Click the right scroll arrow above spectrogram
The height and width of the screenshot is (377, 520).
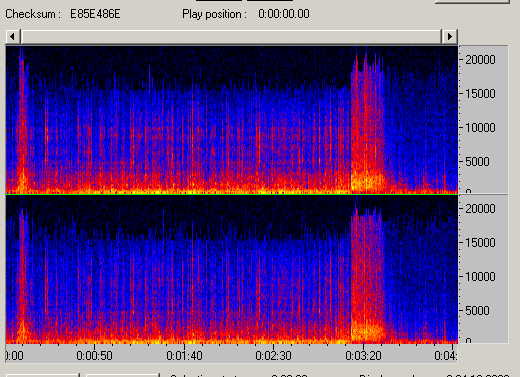click(450, 36)
